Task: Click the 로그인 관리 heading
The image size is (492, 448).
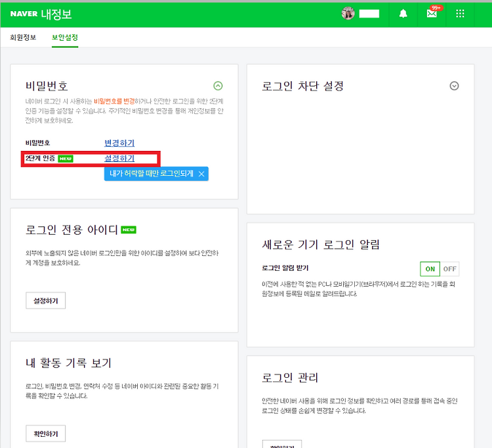Action: pos(290,378)
